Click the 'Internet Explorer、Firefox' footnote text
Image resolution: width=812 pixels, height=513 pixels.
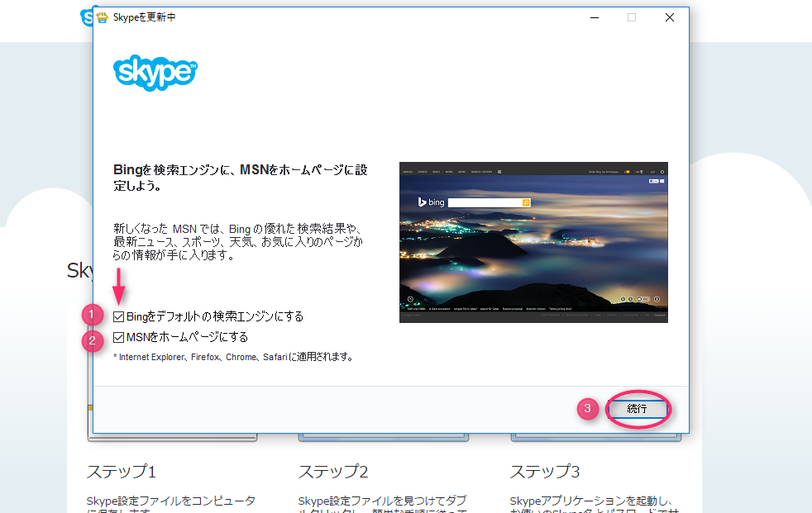point(233,358)
